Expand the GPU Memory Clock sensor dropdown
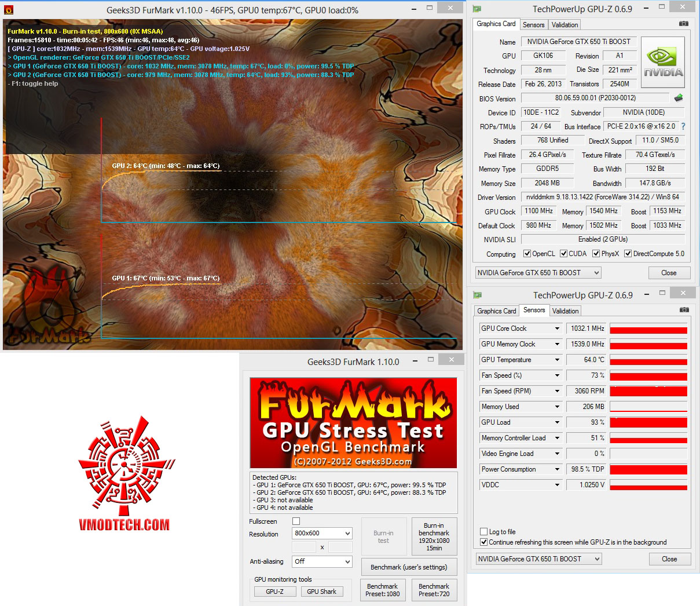Screen dimensions: 700x606 557,344
